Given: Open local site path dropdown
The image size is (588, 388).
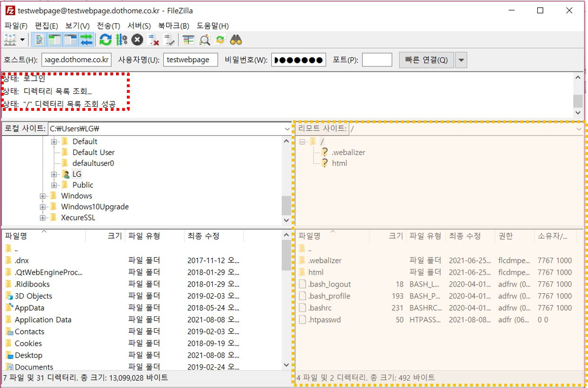Looking at the screenshot, I should click(x=287, y=129).
